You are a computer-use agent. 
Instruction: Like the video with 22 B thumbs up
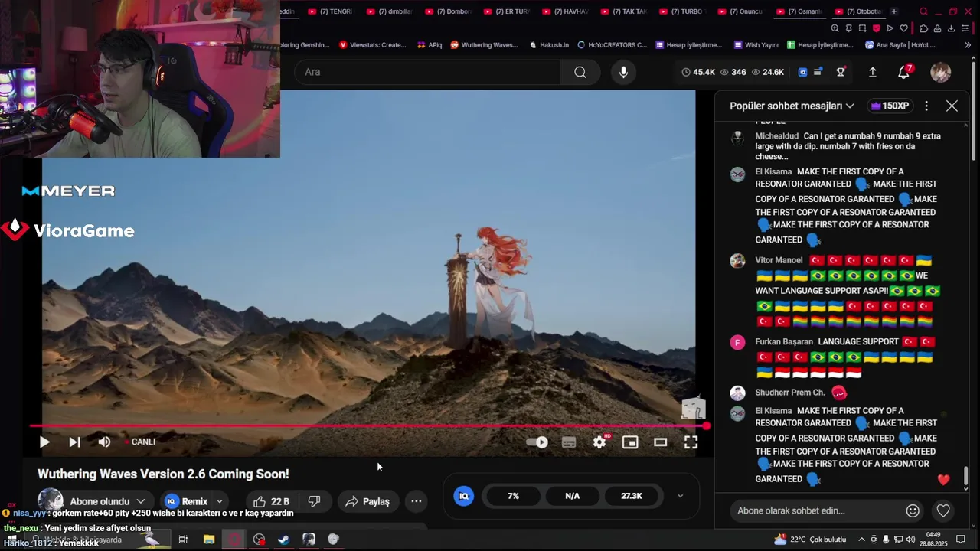pyautogui.click(x=271, y=501)
